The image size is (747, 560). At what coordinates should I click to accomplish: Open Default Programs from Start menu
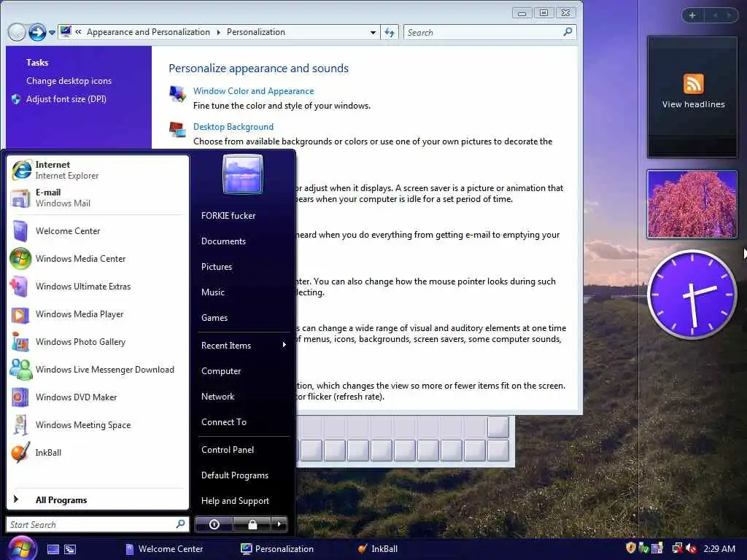pos(235,475)
